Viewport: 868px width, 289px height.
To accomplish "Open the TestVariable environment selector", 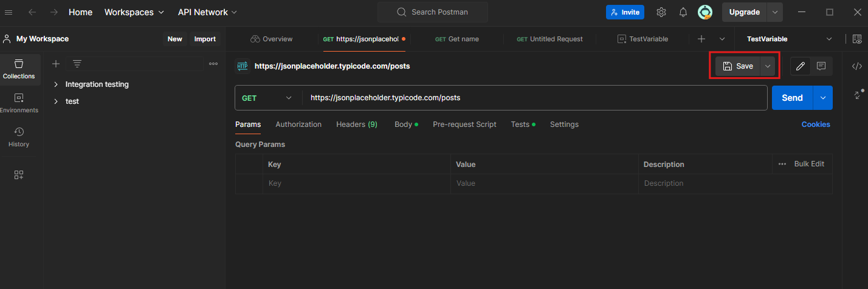I will click(x=789, y=39).
